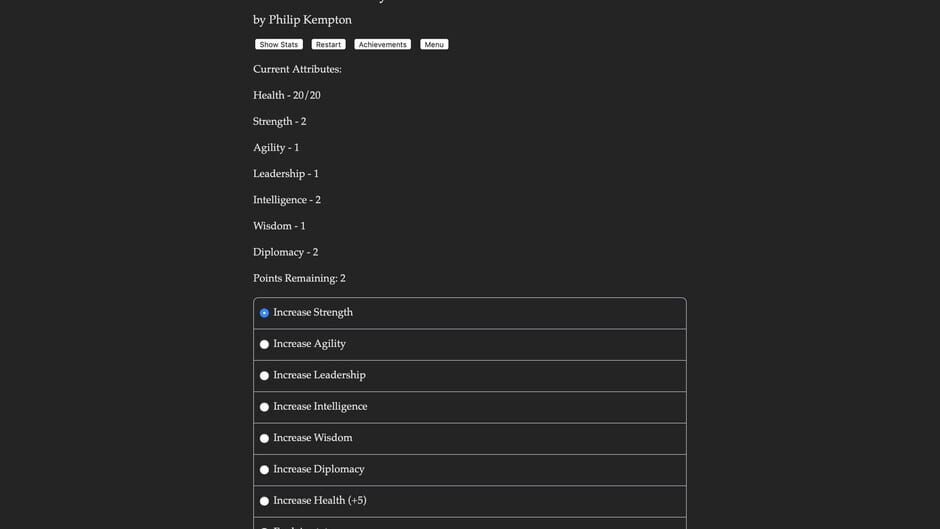Select the Increase Wisdom radio button
Viewport: 940px width, 529px height.
pyautogui.click(x=265, y=438)
